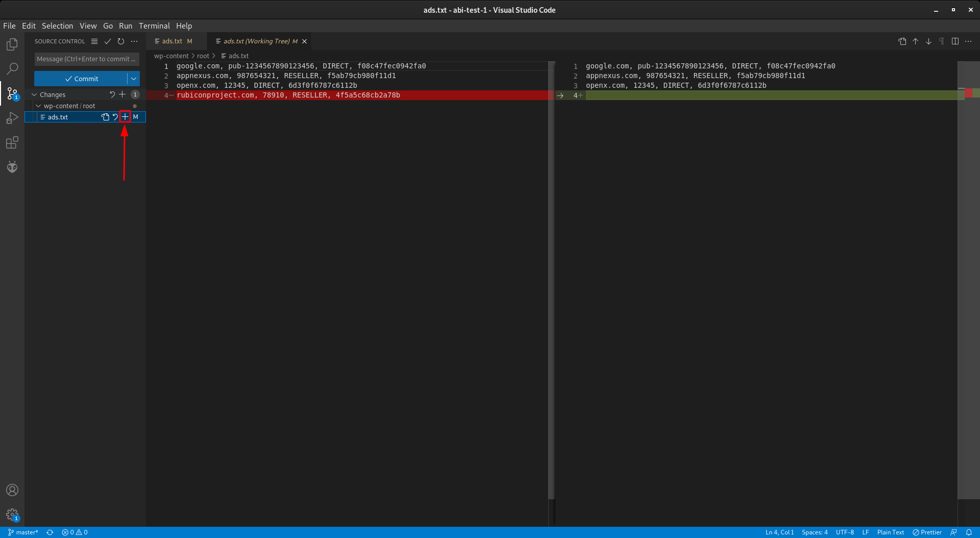Image resolution: width=980 pixels, height=538 pixels.
Task: Click the google.com line in right pane
Action: [710, 66]
